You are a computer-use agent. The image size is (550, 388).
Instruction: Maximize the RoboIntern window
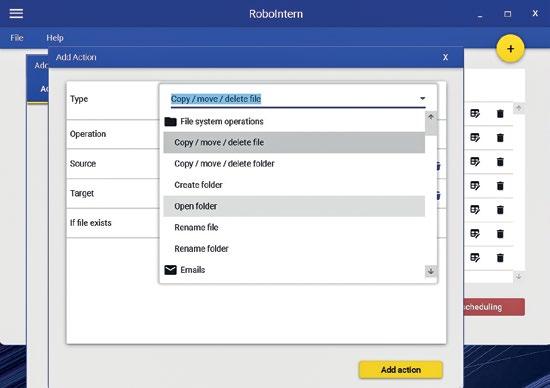point(508,14)
